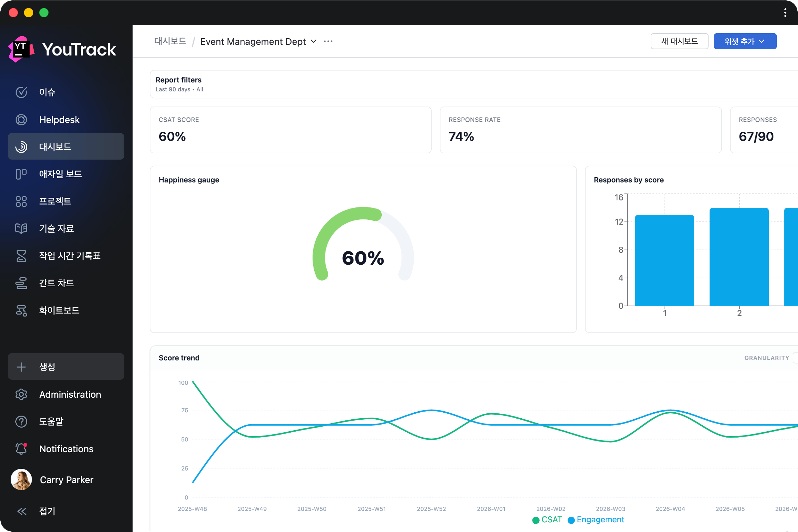Open the dashboard three-dot more options menu
Viewport: 798px width, 532px height.
point(328,41)
